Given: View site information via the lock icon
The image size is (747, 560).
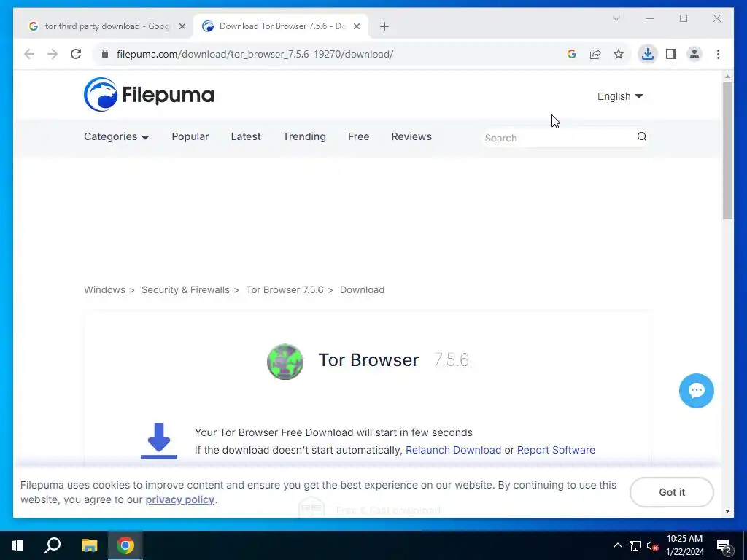Looking at the screenshot, I should point(105,54).
